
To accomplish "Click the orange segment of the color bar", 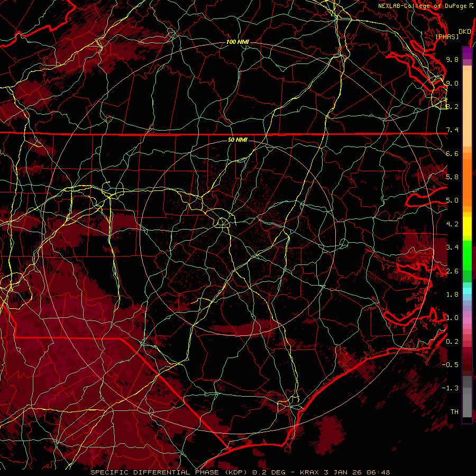I will [467, 182].
